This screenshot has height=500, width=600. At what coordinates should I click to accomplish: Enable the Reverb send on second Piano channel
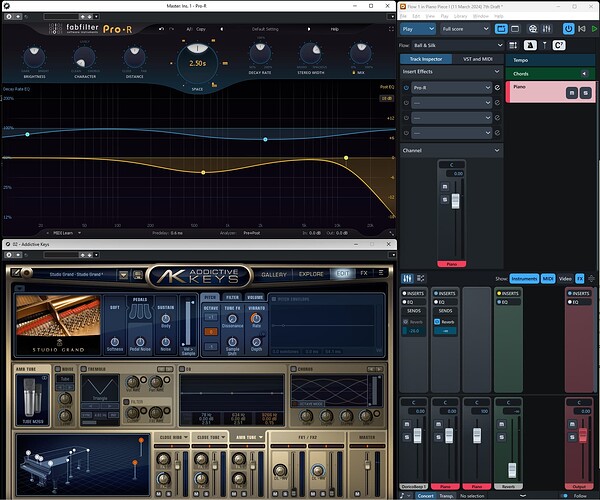(437, 322)
